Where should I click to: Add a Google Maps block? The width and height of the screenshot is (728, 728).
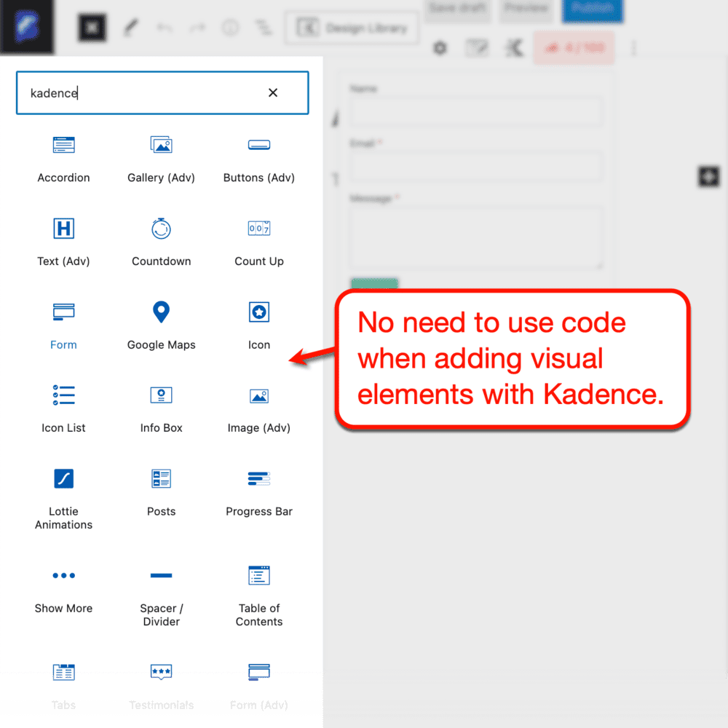161,325
